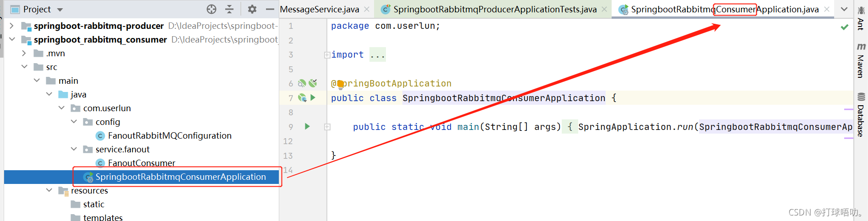Image resolution: width=868 pixels, height=221 pixels.
Task: Switch to SpringbootRabbitmqProducerApplicationTests.java tab
Action: click(x=495, y=9)
